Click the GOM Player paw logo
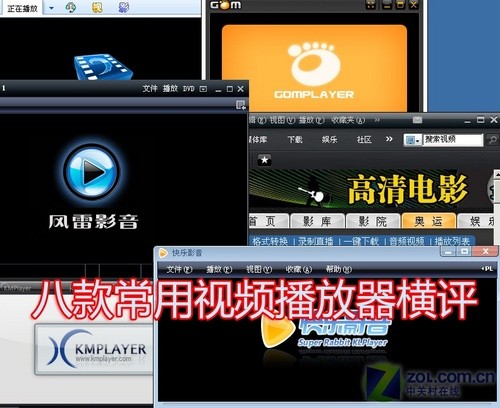Screen dimensions: 500x408 [315, 63]
